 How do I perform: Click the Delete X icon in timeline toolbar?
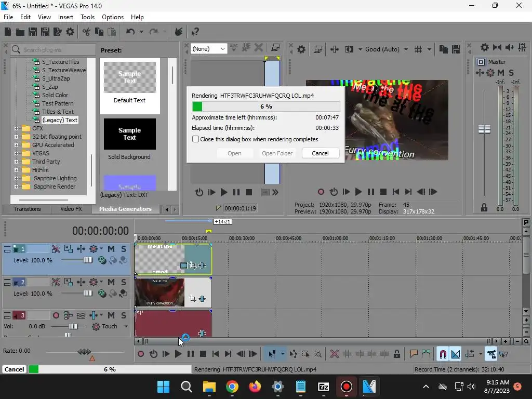click(x=334, y=354)
